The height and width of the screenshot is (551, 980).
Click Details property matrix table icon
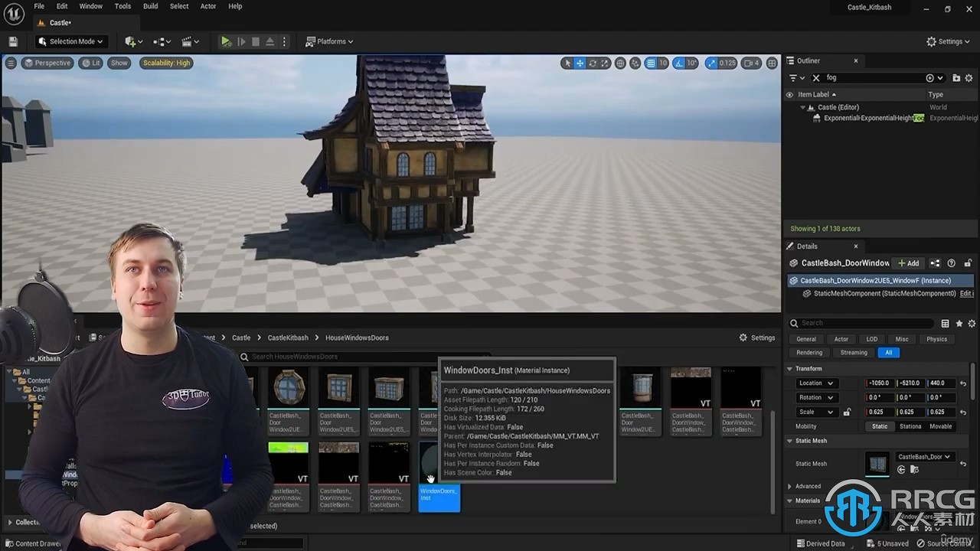click(x=945, y=324)
